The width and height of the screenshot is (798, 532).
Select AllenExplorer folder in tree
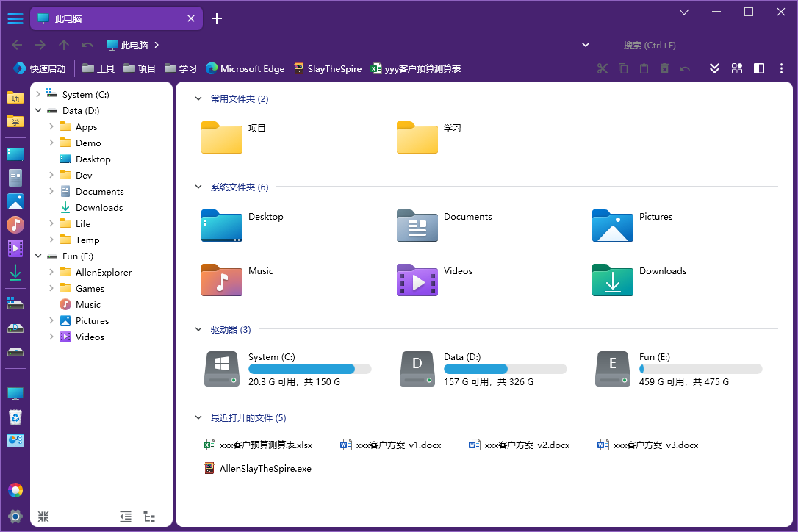point(96,273)
